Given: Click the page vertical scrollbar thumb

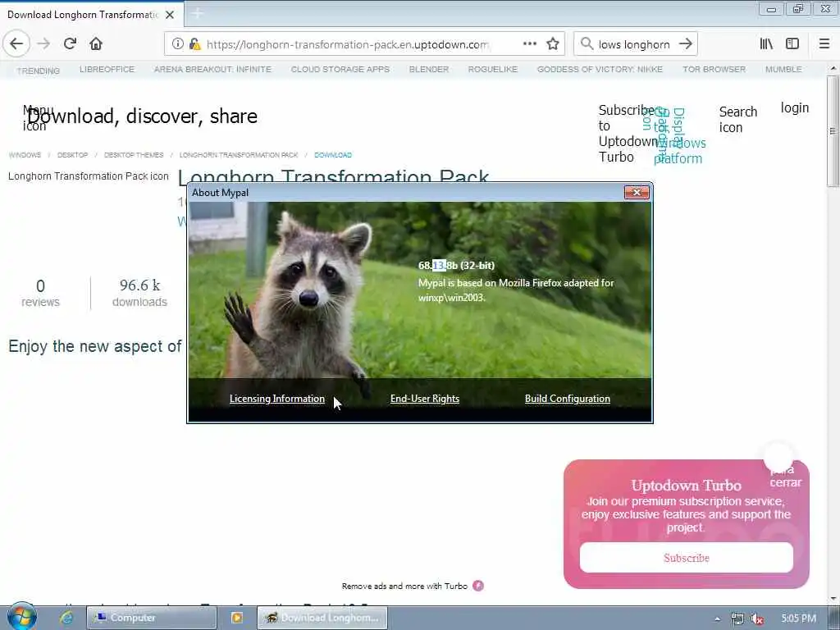Looking at the screenshot, I should coord(833,131).
